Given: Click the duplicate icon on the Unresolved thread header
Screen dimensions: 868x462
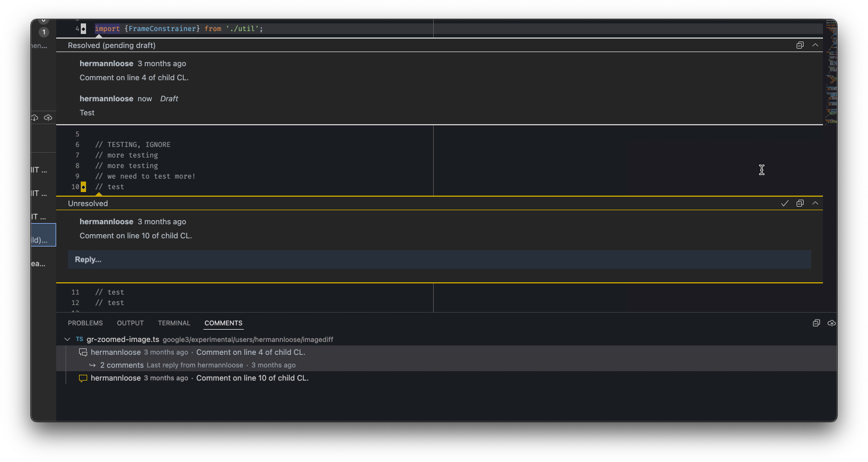Looking at the screenshot, I should click(x=800, y=203).
